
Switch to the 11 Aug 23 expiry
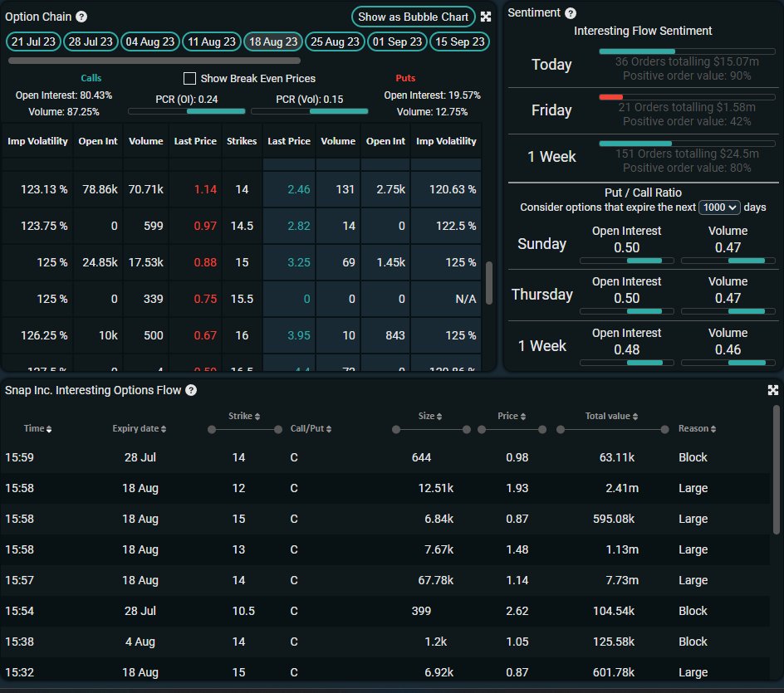coord(212,41)
